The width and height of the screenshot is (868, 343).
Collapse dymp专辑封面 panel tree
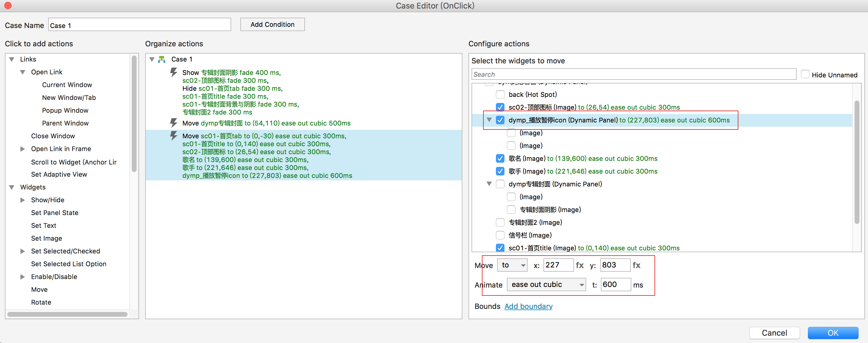[x=489, y=184]
